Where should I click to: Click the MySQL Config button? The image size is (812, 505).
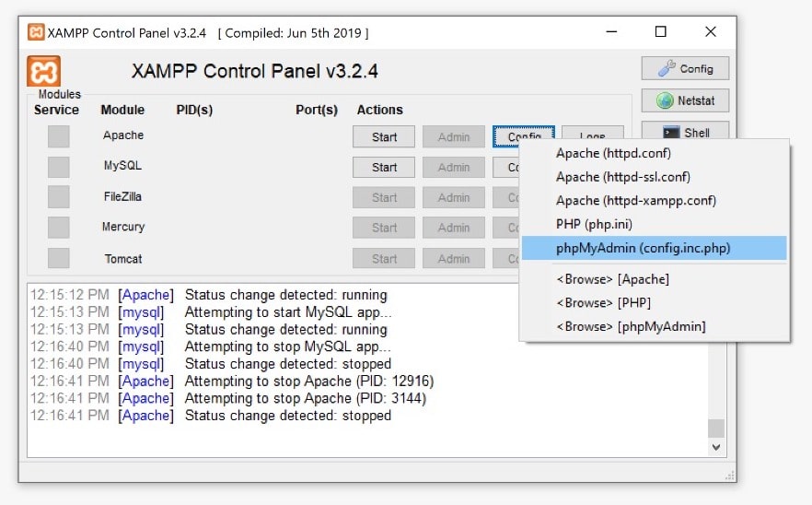506,167
